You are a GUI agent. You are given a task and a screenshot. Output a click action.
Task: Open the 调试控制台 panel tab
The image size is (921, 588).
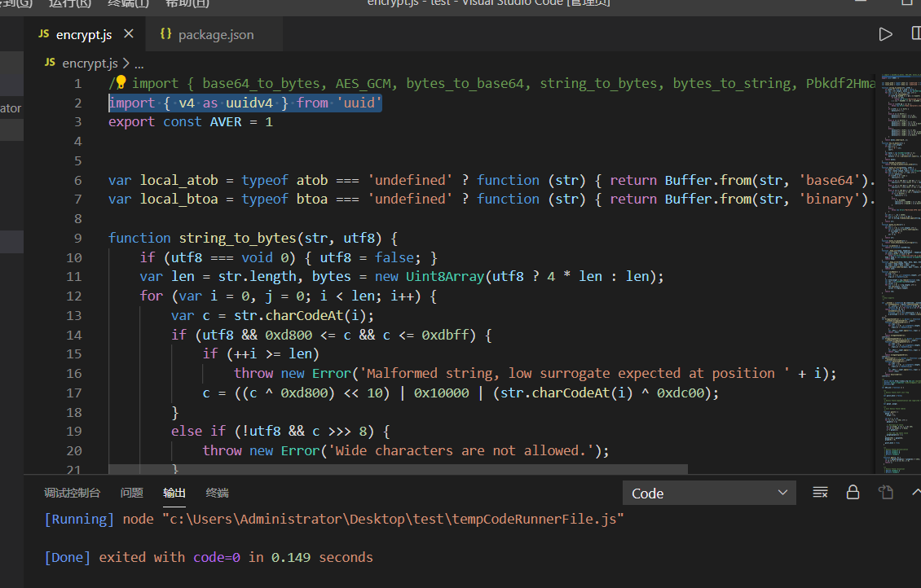click(73, 493)
